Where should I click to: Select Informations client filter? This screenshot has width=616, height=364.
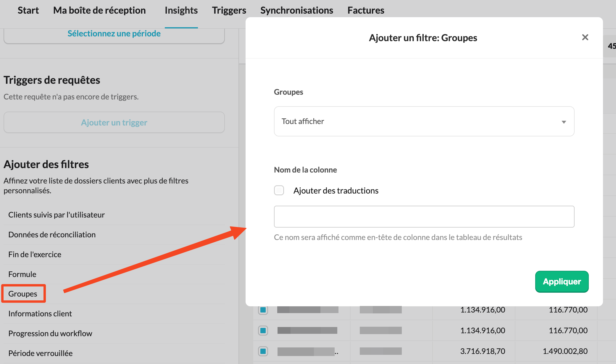(40, 314)
